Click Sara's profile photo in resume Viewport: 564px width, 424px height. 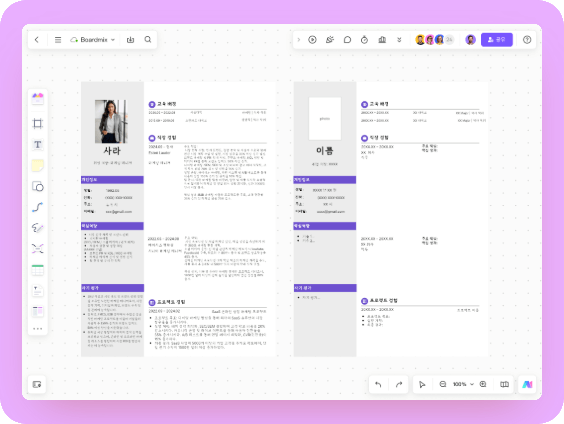[x=111, y=122]
